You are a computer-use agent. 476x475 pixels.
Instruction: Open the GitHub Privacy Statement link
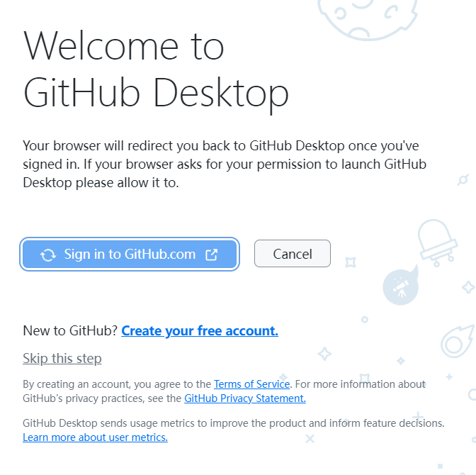point(245,398)
